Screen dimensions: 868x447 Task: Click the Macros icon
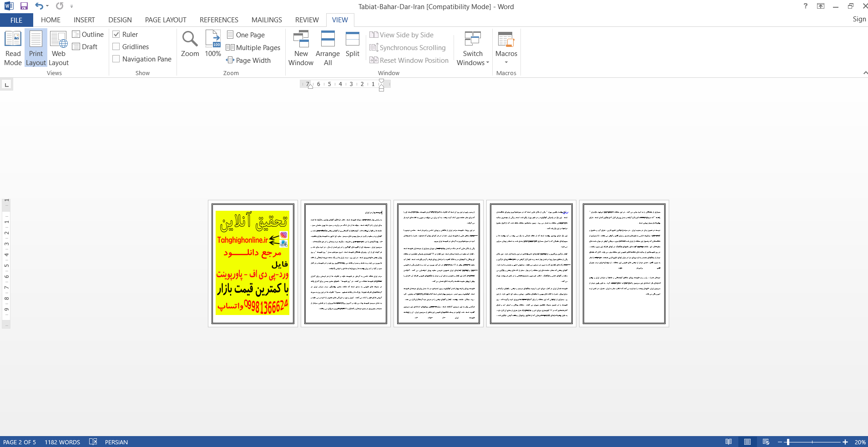coord(506,40)
